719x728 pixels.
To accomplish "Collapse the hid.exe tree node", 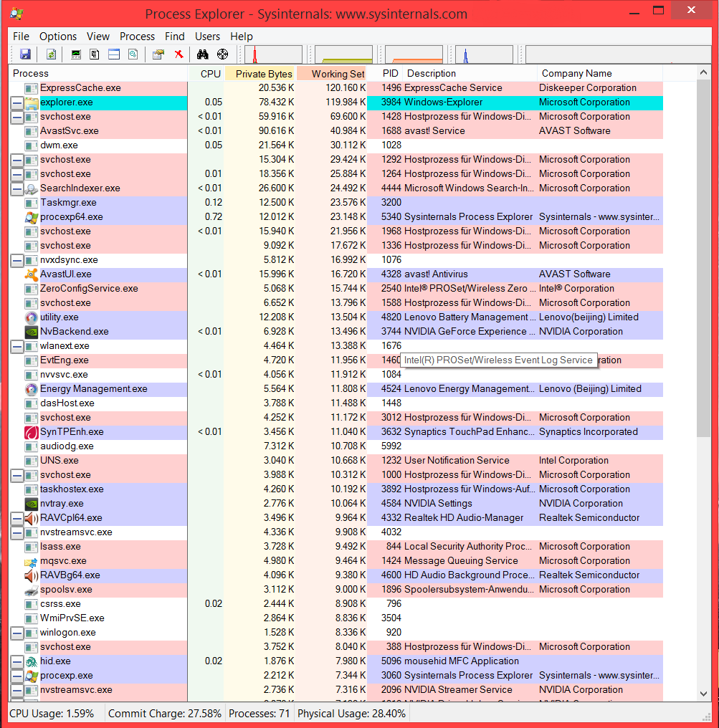I will click(x=17, y=661).
